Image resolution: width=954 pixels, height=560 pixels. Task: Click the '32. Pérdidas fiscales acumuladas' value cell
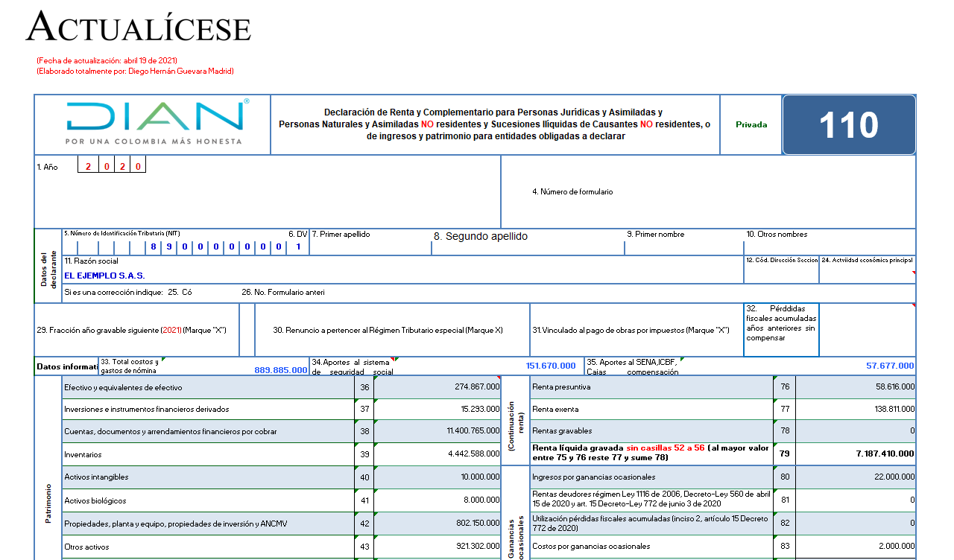[x=868, y=330]
